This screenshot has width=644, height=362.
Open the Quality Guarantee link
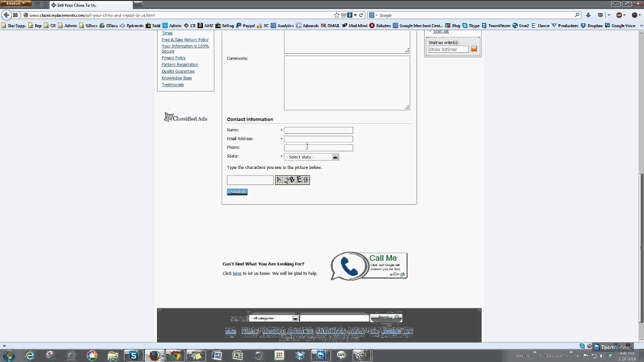tap(178, 71)
